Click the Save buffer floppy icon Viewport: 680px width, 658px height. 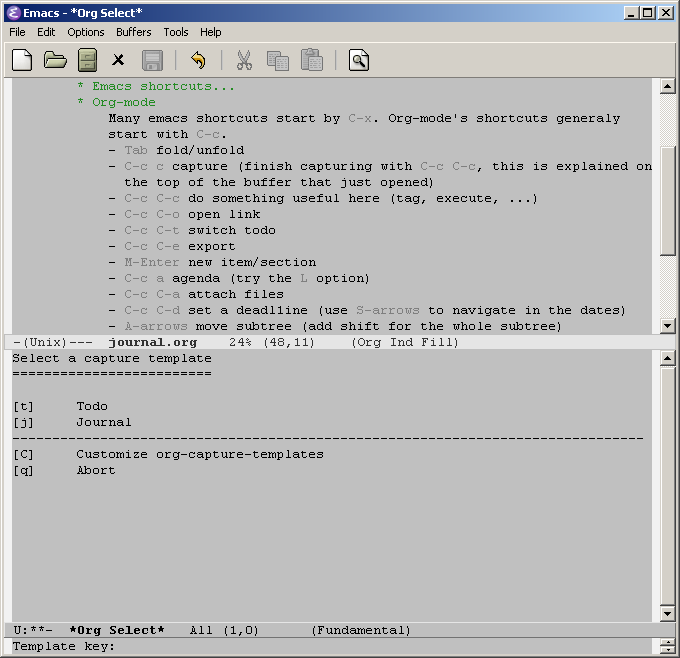tap(152, 61)
